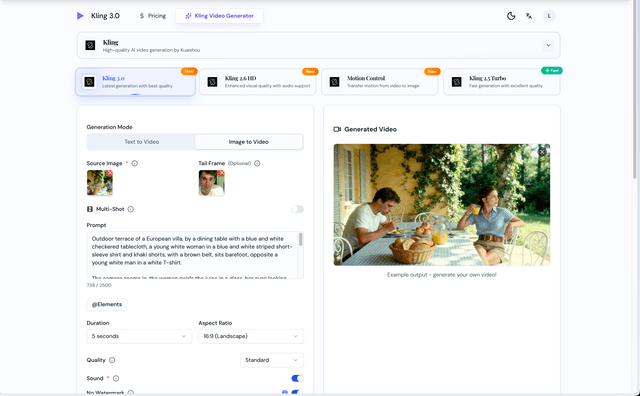
Task: Click the Quality info icon
Action: tap(112, 360)
